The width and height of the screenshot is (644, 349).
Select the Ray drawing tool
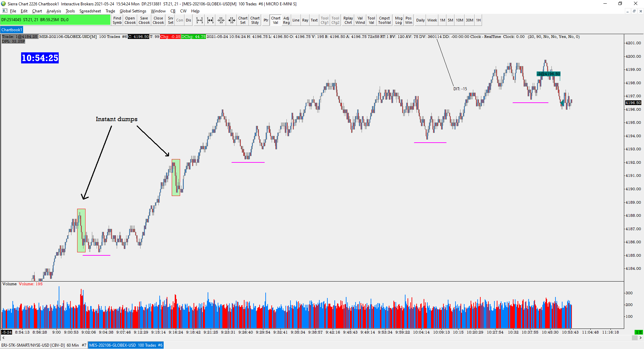tap(305, 20)
